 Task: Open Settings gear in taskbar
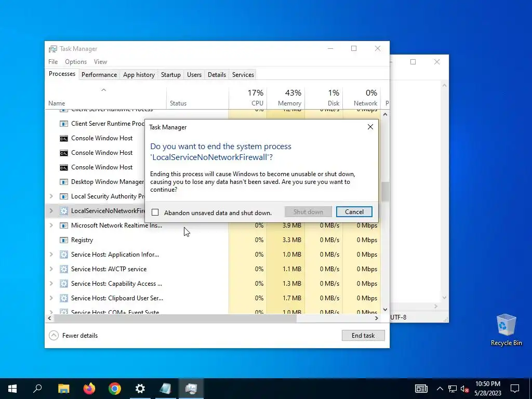click(140, 389)
